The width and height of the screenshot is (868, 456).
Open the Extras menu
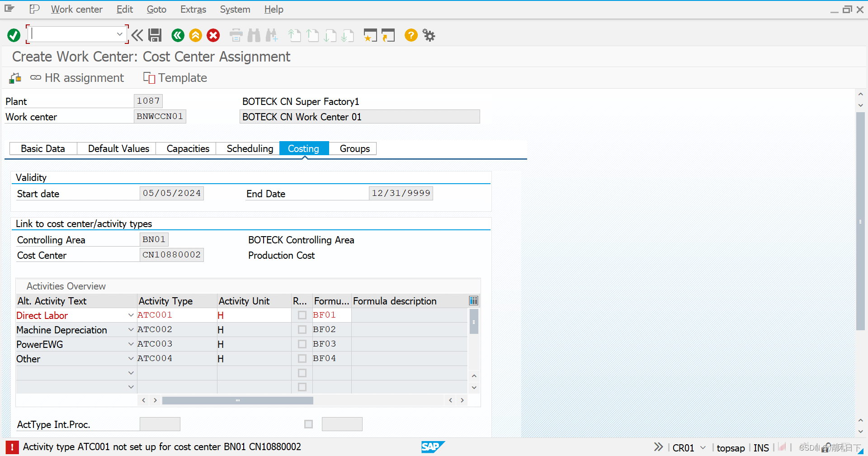193,9
